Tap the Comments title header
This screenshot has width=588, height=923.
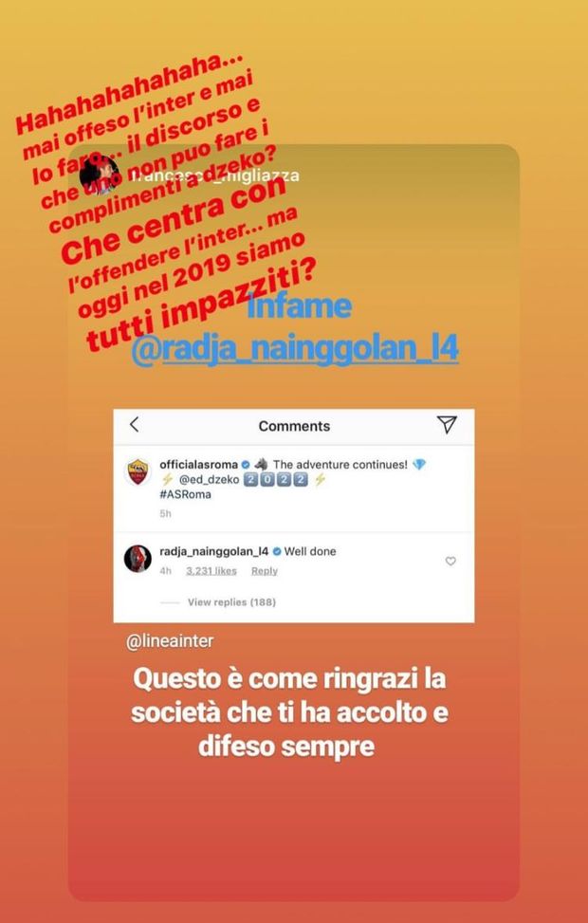(x=294, y=426)
